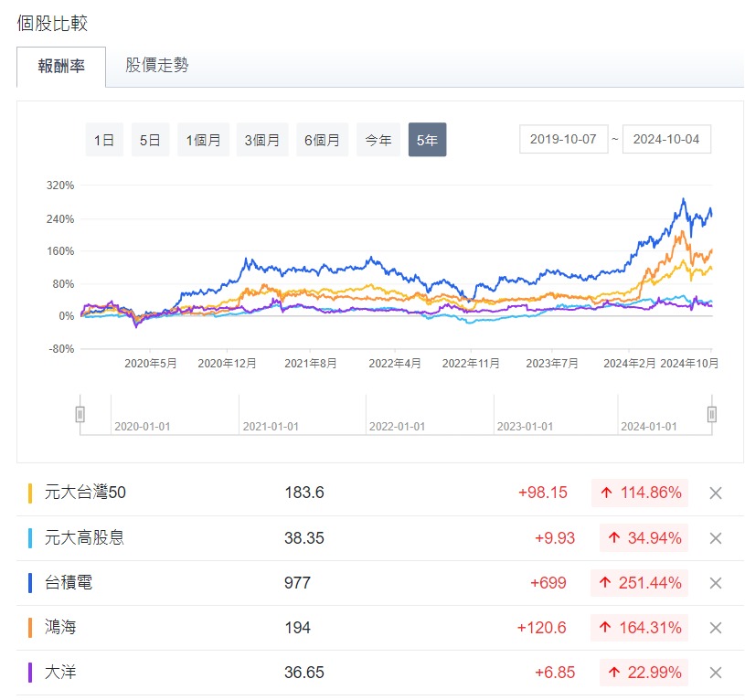Show year-to-date with 今年 button
The height and width of the screenshot is (700, 745).
(378, 140)
